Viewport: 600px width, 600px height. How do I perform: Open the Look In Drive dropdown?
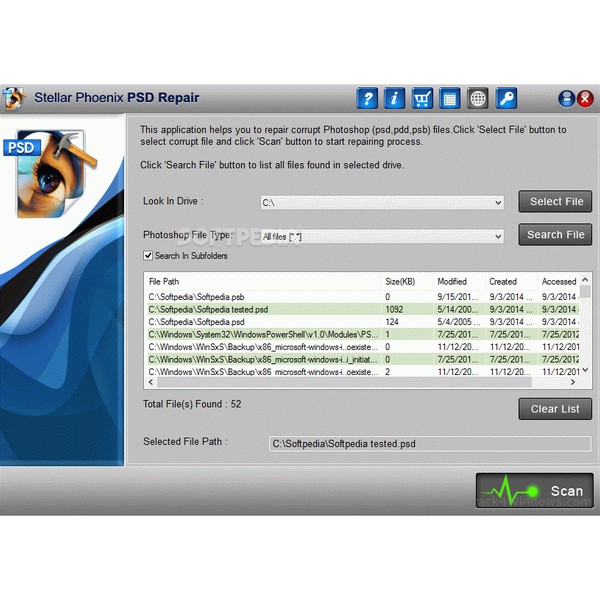tap(382, 202)
